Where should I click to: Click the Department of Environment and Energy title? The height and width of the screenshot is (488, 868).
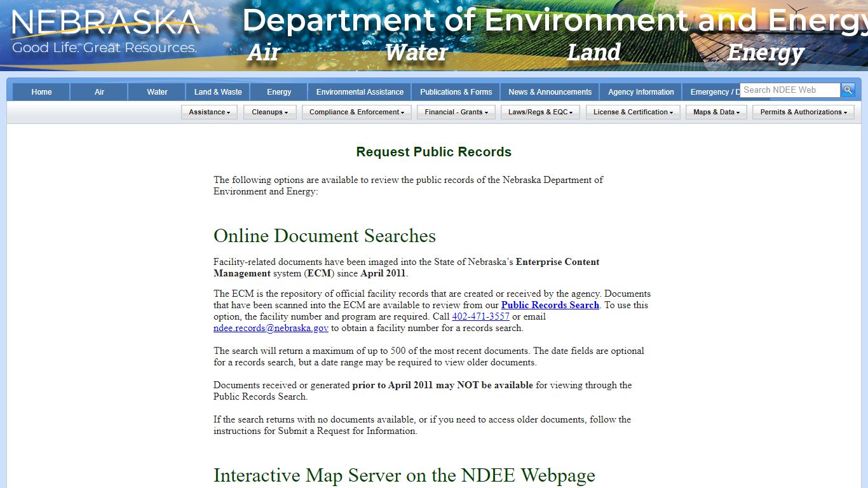[x=555, y=20]
